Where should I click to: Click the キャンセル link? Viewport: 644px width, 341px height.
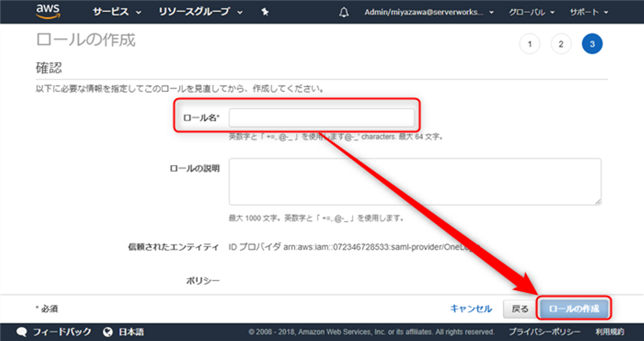coord(471,309)
